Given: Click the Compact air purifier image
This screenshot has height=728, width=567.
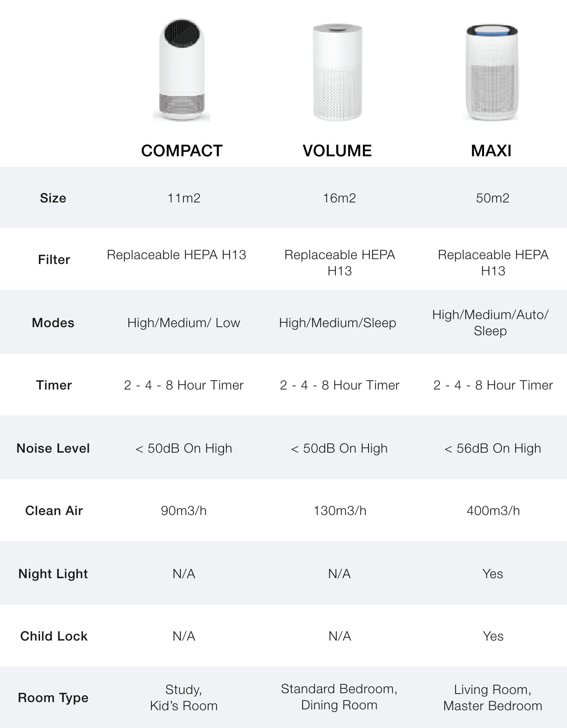Looking at the screenshot, I should 181,70.
